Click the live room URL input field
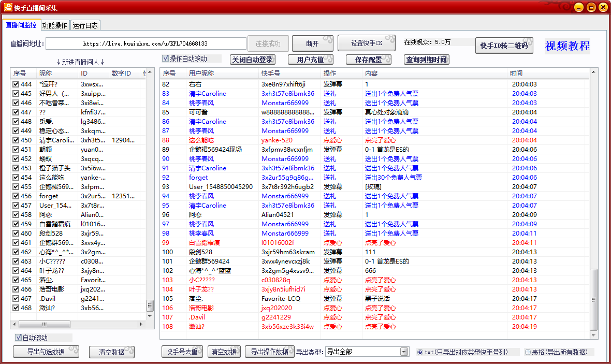The height and width of the screenshot is (364, 611). point(146,43)
